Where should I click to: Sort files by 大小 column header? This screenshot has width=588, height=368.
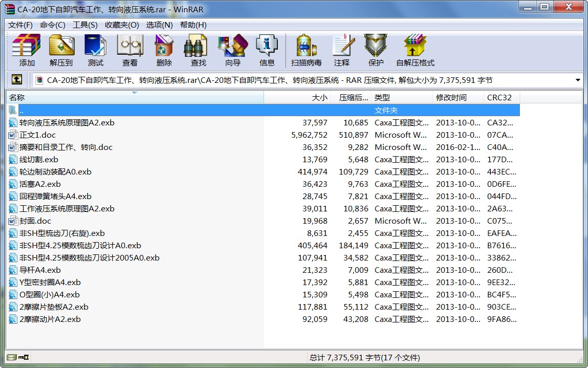[x=297, y=98]
